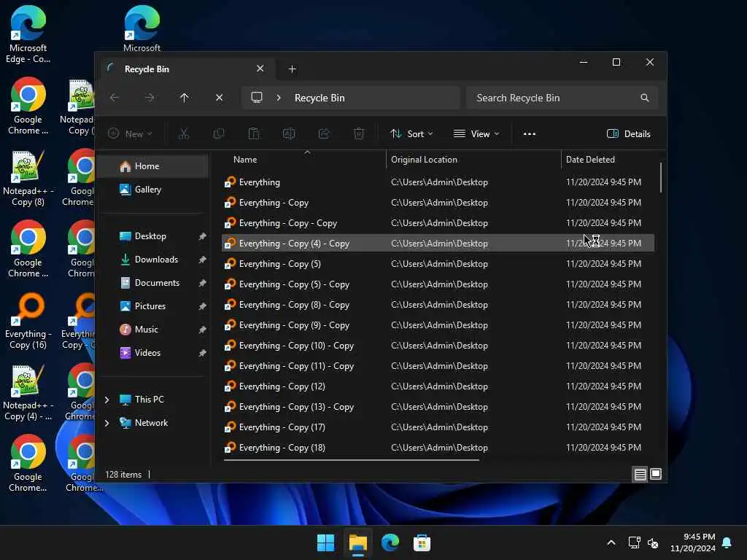Click the horizontal scrollbar under file list

point(351,460)
